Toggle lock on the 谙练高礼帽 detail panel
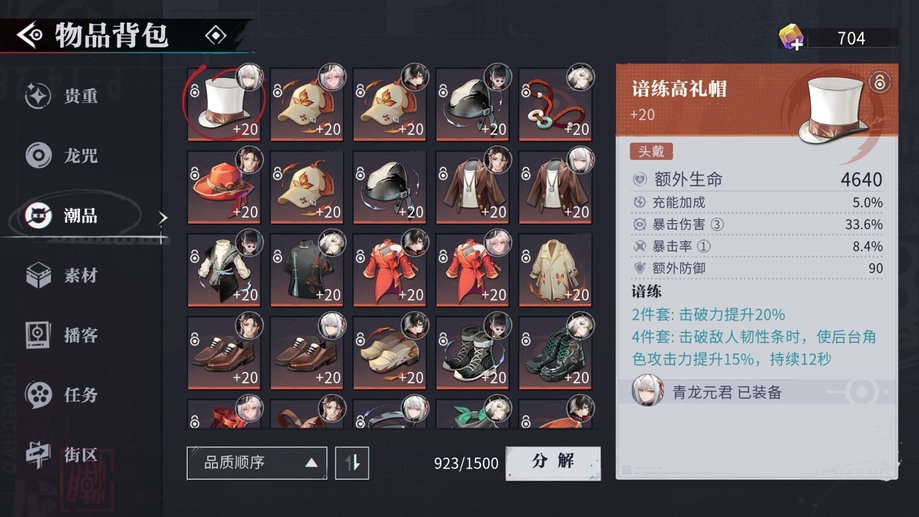This screenshot has width=919, height=517. point(879,82)
